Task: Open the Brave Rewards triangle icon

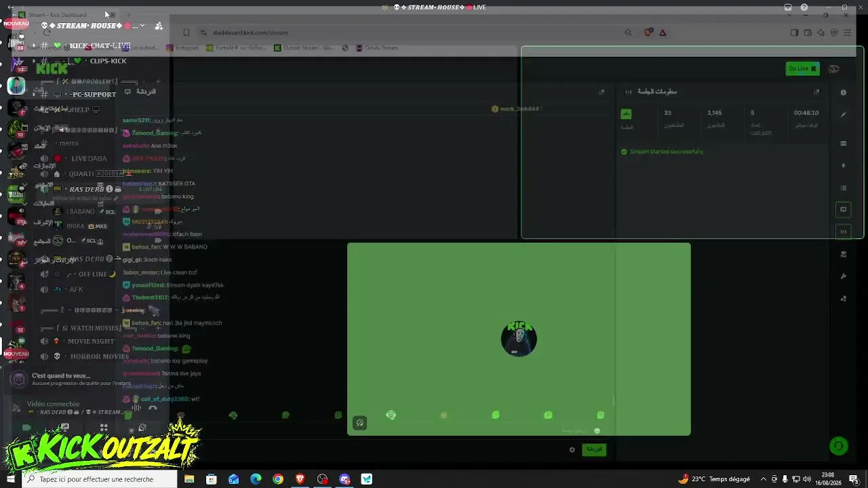Action: pyautogui.click(x=663, y=33)
